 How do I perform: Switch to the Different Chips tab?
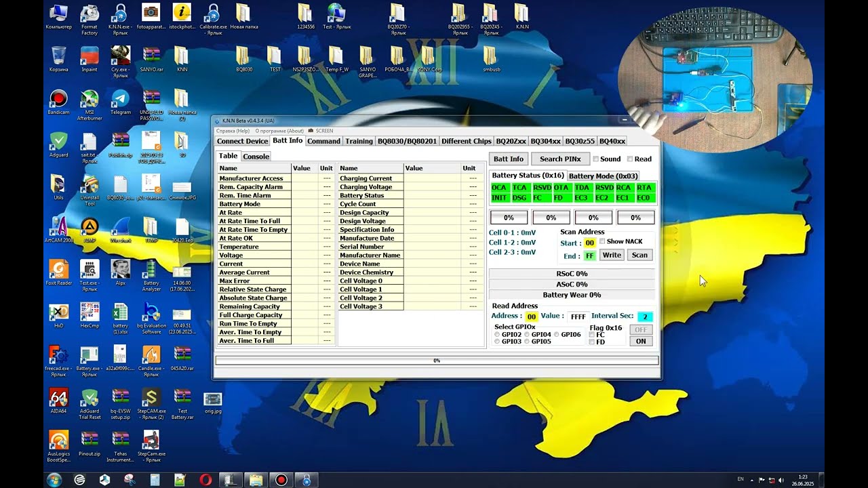pyautogui.click(x=467, y=141)
